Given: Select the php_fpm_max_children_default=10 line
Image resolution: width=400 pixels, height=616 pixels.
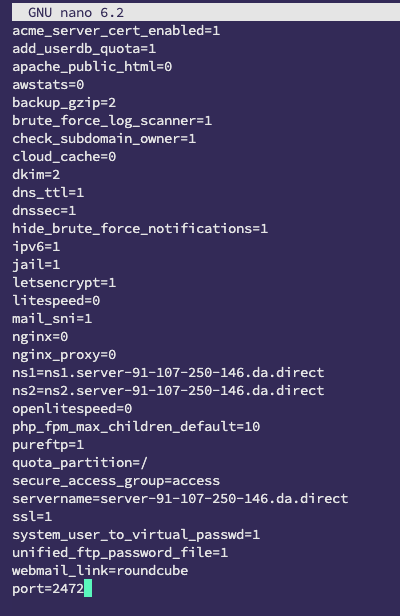Looking at the screenshot, I should (136, 427).
